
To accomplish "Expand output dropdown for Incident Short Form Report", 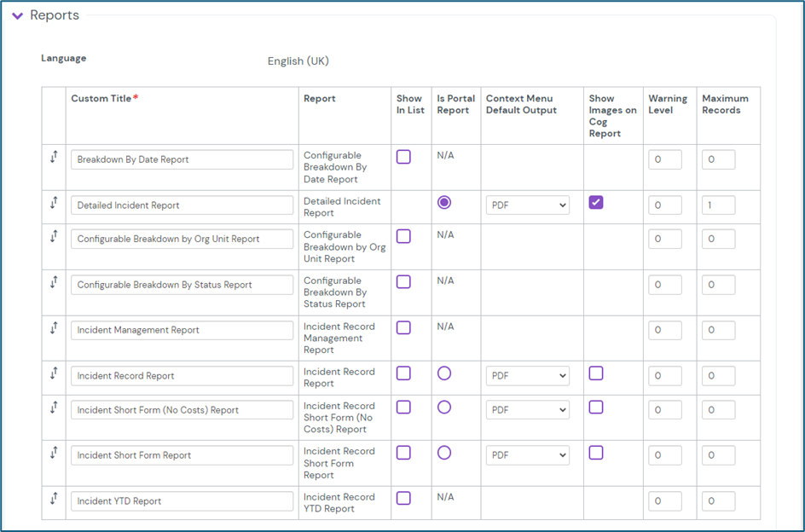I will [528, 455].
